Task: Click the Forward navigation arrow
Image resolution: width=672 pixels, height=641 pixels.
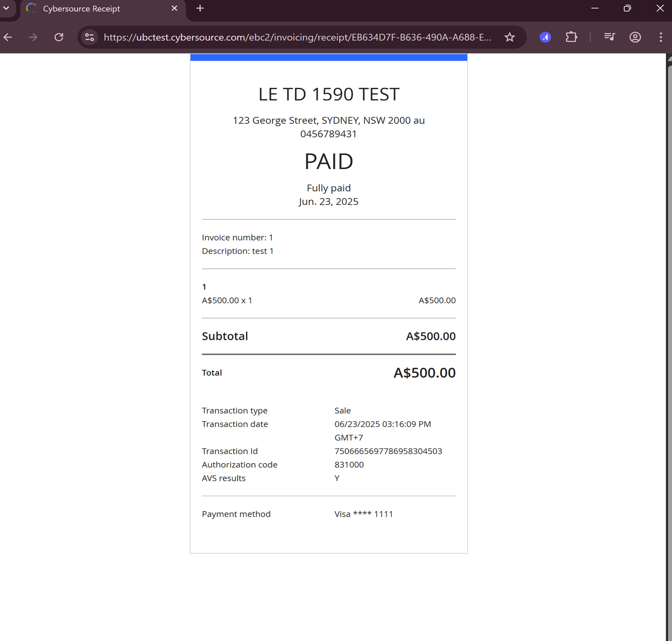Action: tap(33, 37)
